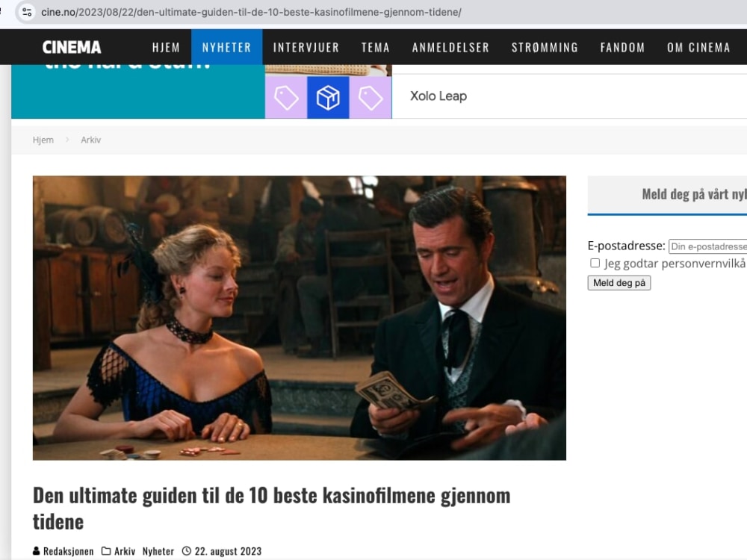This screenshot has width=747, height=560.
Task: Click the 22. august 2023 date
Action: click(228, 551)
